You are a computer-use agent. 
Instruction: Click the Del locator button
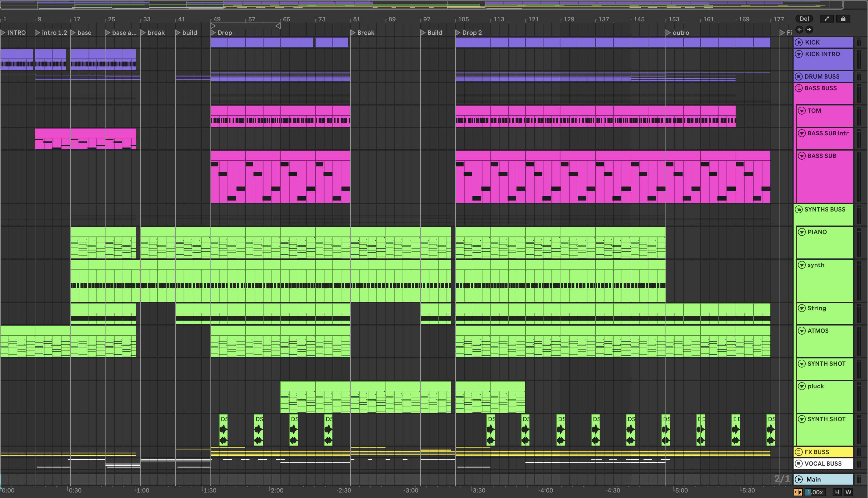(804, 19)
